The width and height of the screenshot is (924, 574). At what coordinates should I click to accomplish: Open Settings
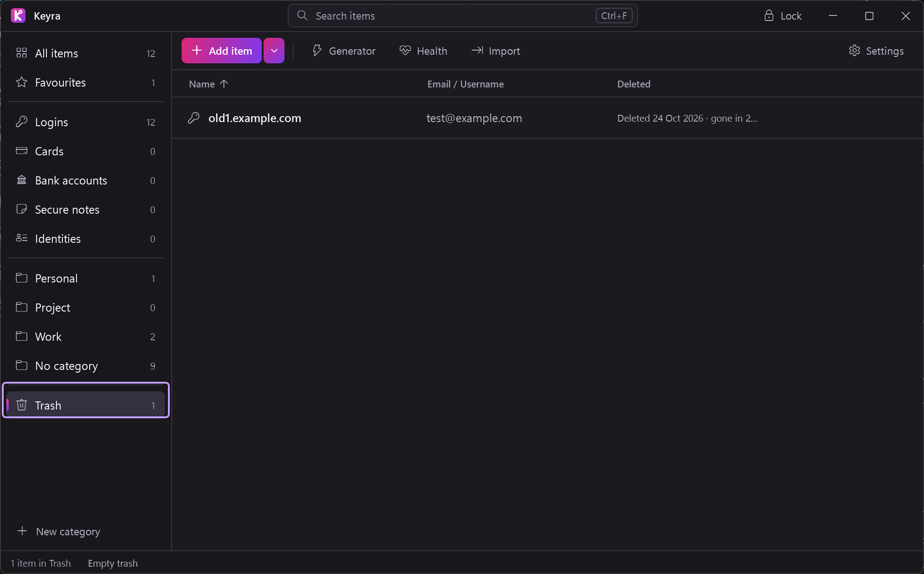point(876,51)
